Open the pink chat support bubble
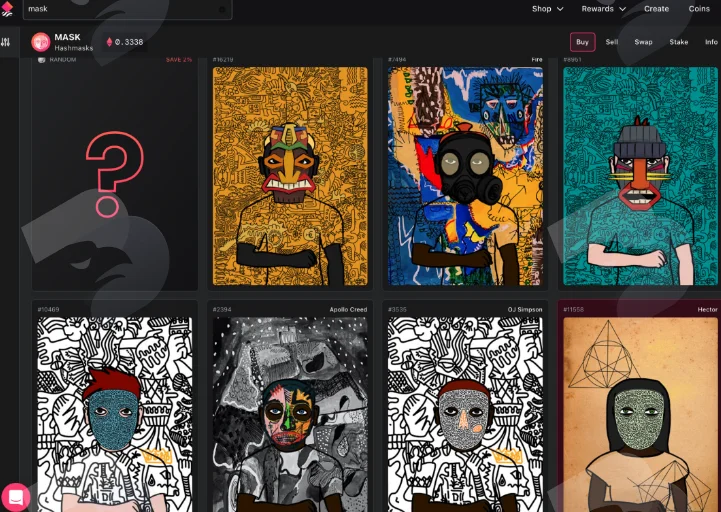The height and width of the screenshot is (512, 721). [16, 497]
